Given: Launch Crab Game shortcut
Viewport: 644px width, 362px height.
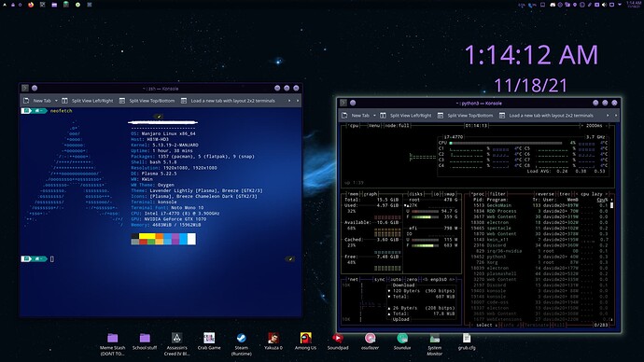Looking at the screenshot, I should [209, 341].
